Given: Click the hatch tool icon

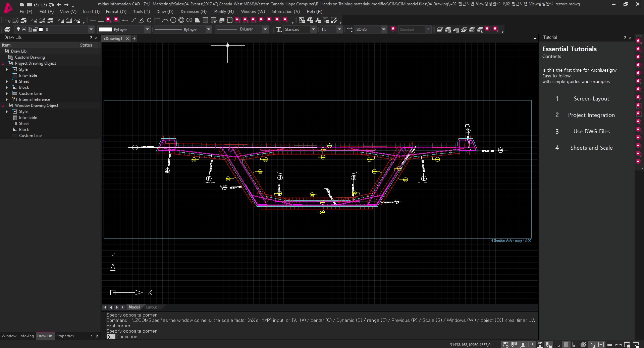Looking at the screenshot, I should pyautogui.click(x=205, y=20).
